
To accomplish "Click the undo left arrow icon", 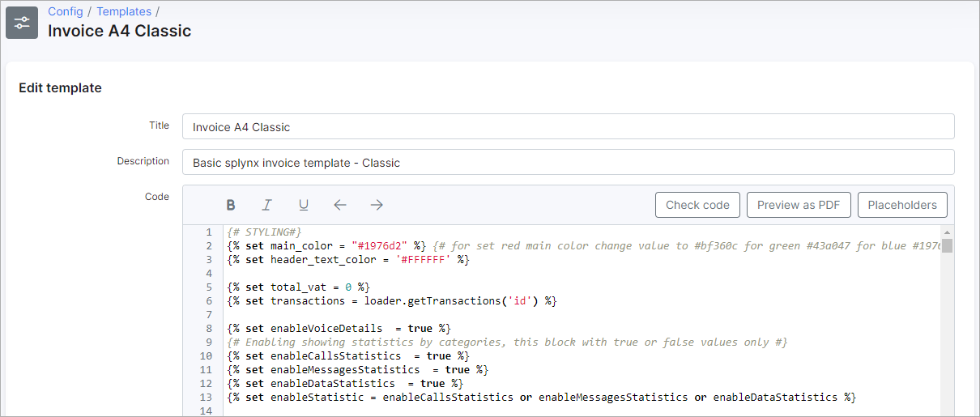I will [x=340, y=205].
